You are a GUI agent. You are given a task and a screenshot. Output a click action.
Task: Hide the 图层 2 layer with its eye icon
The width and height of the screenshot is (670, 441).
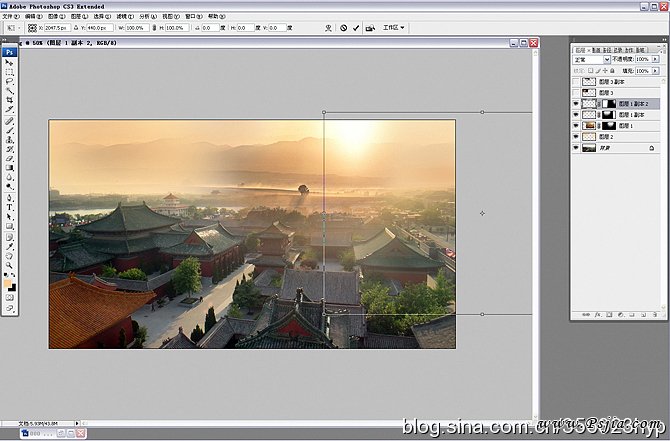577,136
